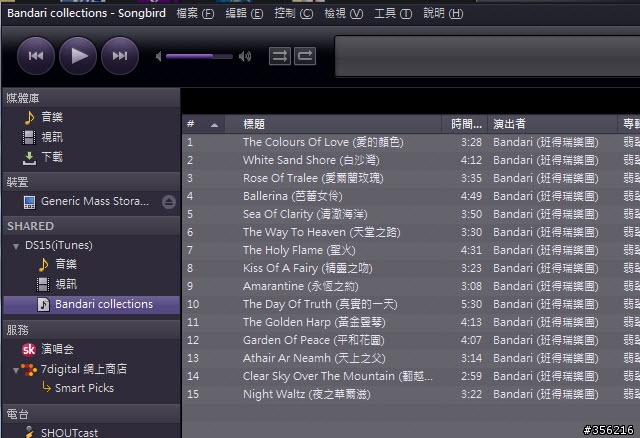Open SHOUTcast radio
The width and height of the screenshot is (640, 438).
[x=69, y=433]
